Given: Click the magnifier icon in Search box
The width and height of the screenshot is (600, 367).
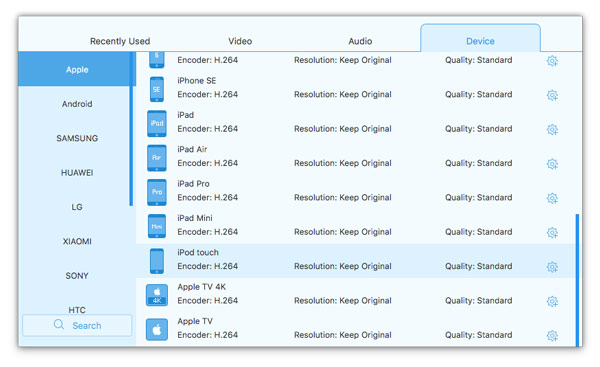Looking at the screenshot, I should tap(59, 325).
